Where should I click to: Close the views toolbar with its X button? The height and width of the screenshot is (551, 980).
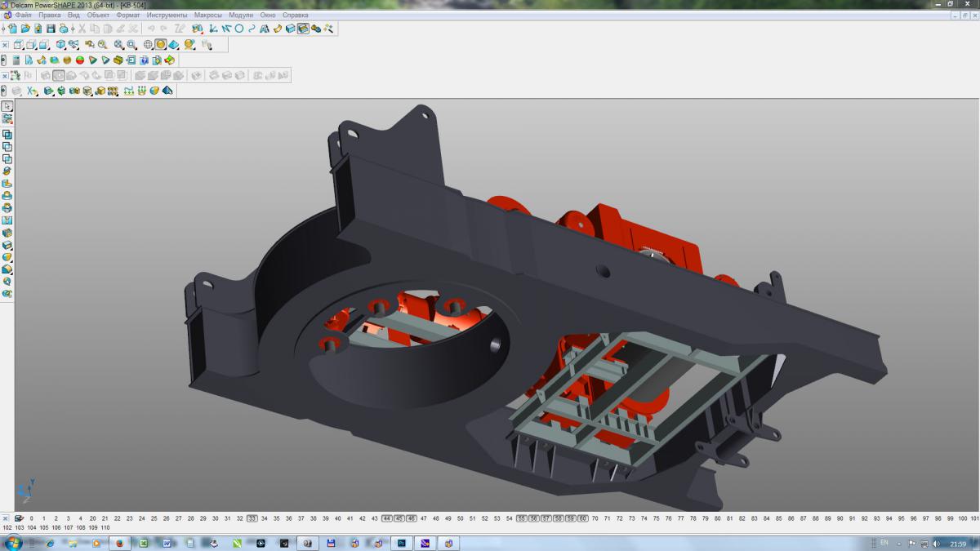(5, 45)
